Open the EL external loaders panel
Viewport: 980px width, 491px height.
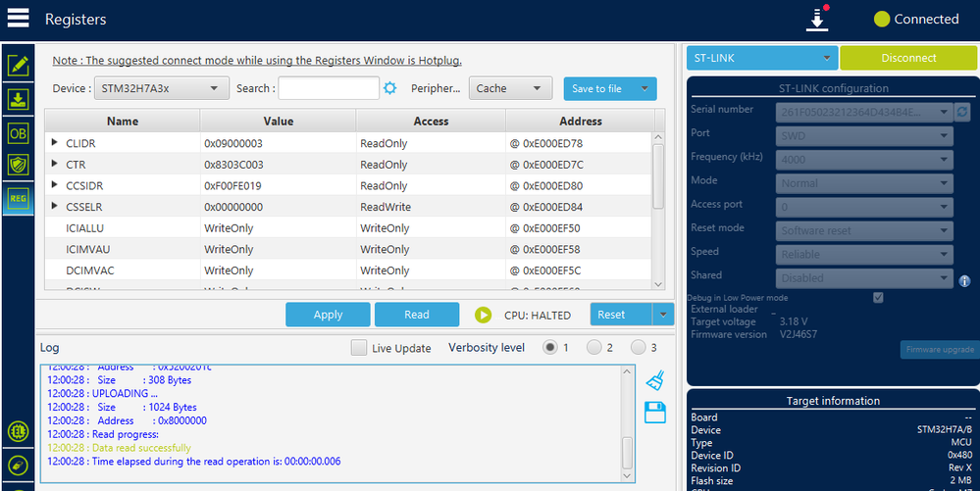(18, 431)
